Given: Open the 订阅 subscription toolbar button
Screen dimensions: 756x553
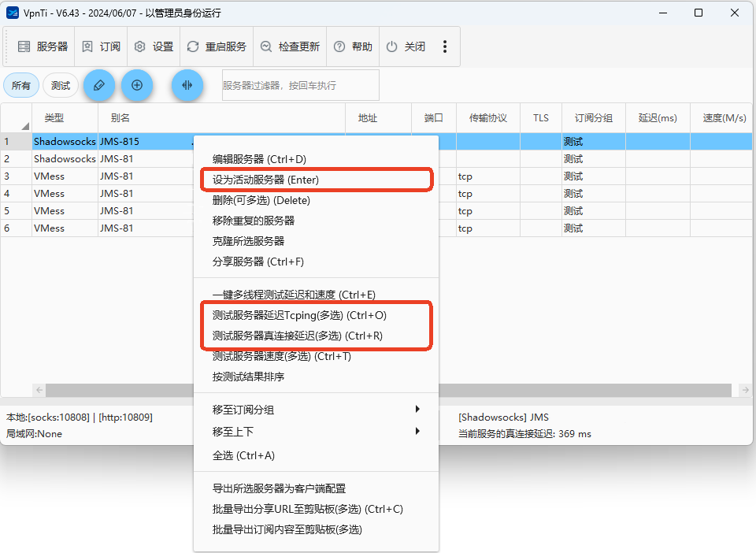Looking at the screenshot, I should click(102, 46).
